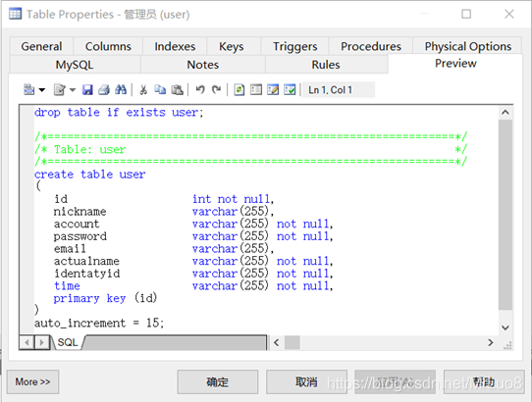
Task: Click the Redo arrow icon
Action: [216, 90]
